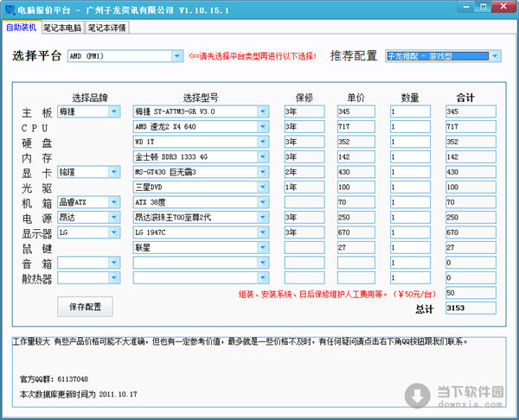Open the 硬盘 WD 1T model dropdown

(262, 142)
